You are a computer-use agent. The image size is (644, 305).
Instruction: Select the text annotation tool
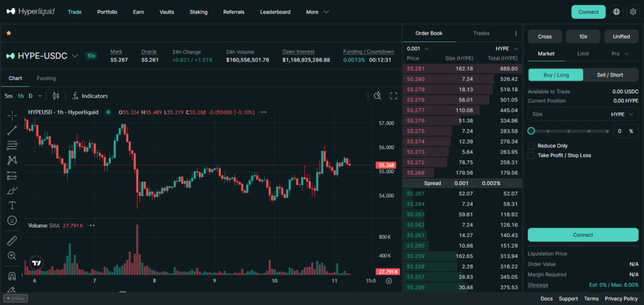click(13, 205)
